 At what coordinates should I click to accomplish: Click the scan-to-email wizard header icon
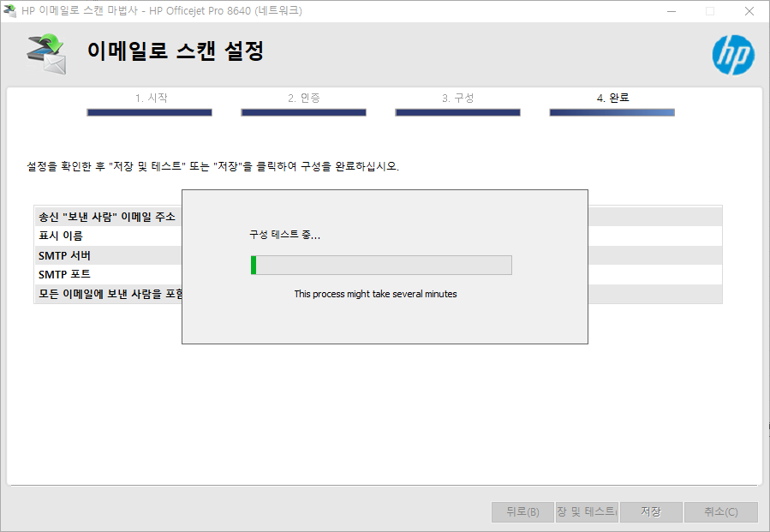point(46,54)
